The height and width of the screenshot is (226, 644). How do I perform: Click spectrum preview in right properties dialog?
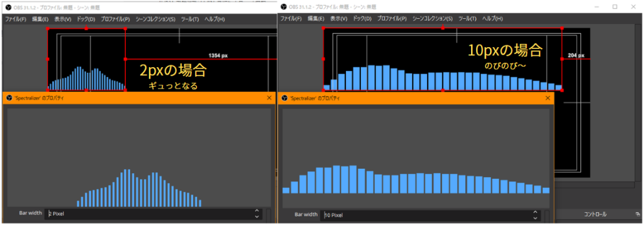point(416,158)
